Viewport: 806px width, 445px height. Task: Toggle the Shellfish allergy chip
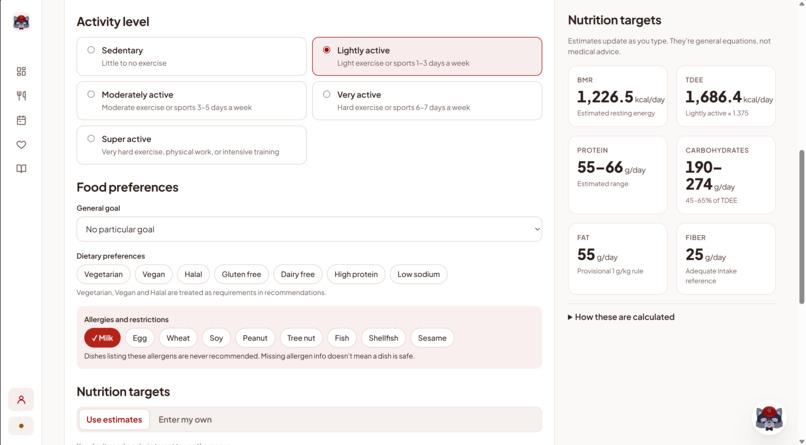(383, 338)
